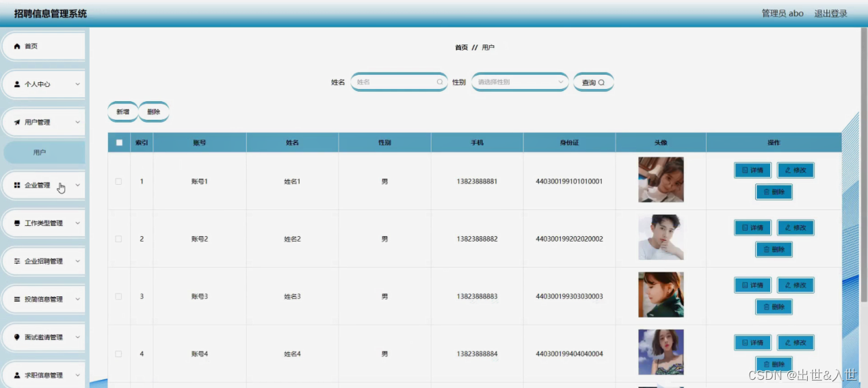Screen dimensions: 868x388
Task: Select the 用户 submenu item
Action: (x=44, y=153)
